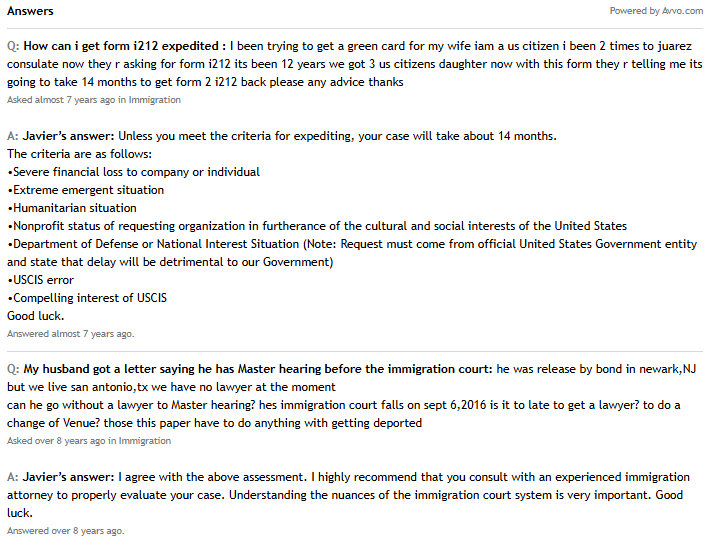
Task: Click the "Asked over 8 years ago" timestamp
Action: 55,441
